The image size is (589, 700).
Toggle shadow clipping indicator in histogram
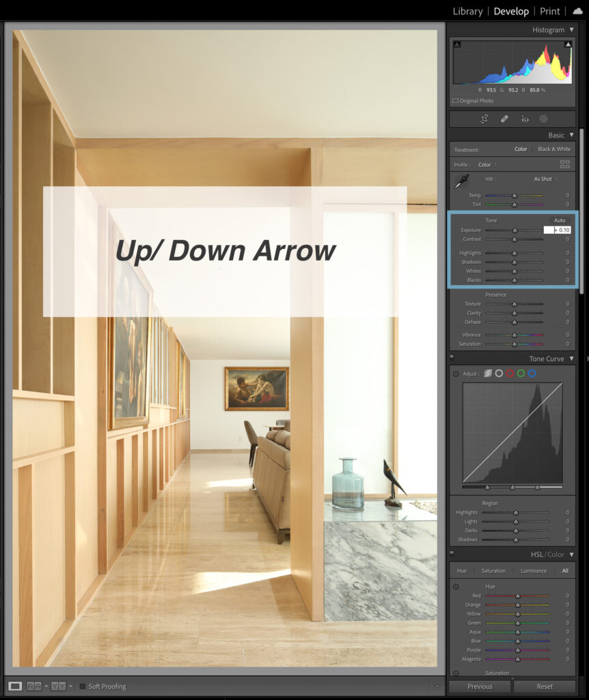(456, 44)
